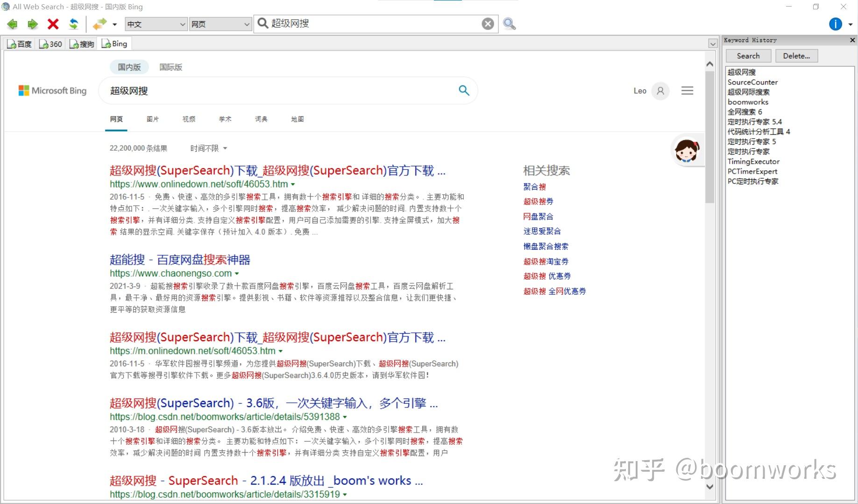This screenshot has width=858, height=504.
Task: Stop page loading with red X icon
Action: (x=53, y=24)
